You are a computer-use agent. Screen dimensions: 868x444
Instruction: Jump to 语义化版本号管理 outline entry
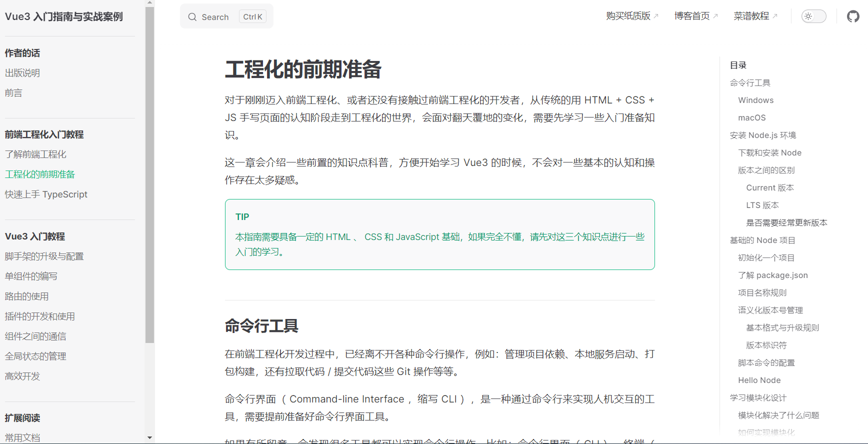click(770, 310)
